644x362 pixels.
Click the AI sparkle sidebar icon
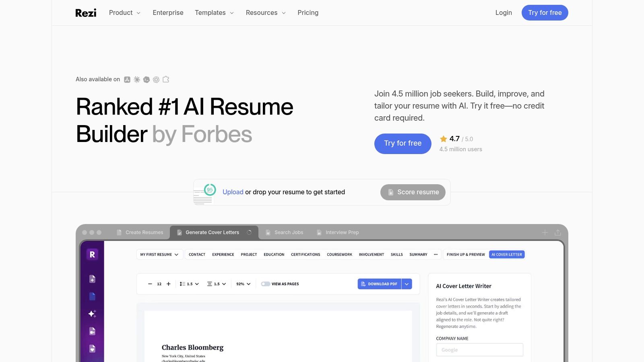click(92, 314)
